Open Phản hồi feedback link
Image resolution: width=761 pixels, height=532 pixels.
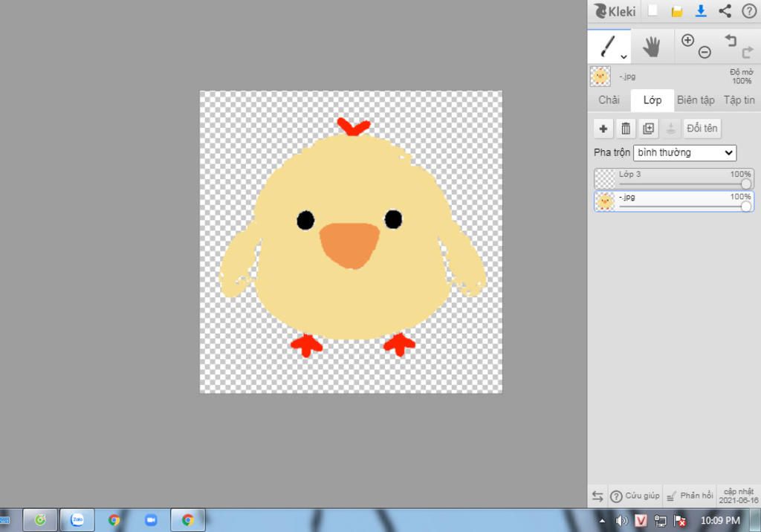690,496
